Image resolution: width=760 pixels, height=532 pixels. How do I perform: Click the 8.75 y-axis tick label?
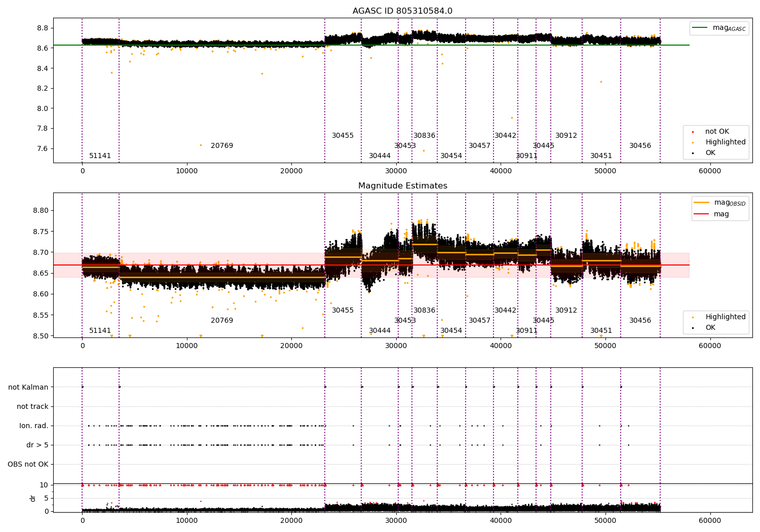tap(41, 232)
